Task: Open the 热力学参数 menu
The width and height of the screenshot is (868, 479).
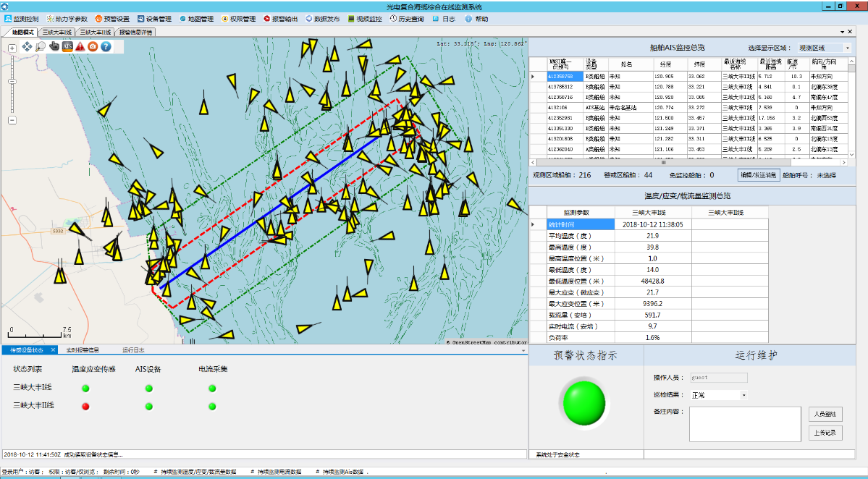Action: pyautogui.click(x=67, y=19)
